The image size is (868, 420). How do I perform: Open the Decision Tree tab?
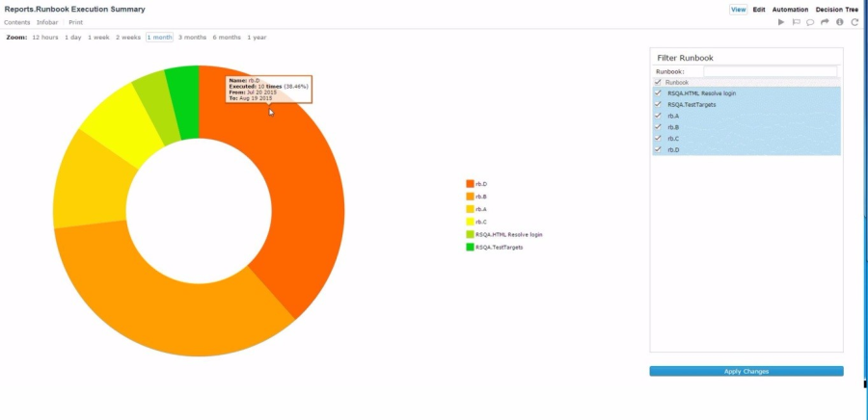pos(837,10)
